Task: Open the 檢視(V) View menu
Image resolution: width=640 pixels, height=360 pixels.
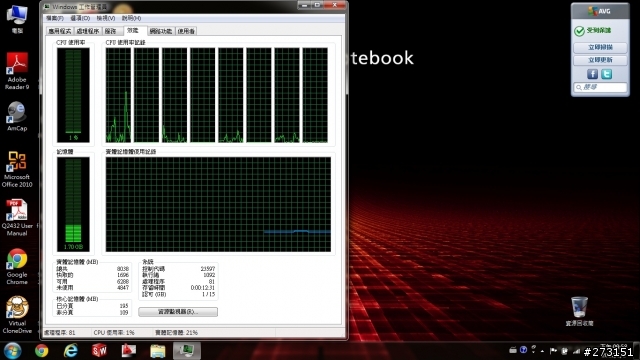Action: [x=106, y=18]
